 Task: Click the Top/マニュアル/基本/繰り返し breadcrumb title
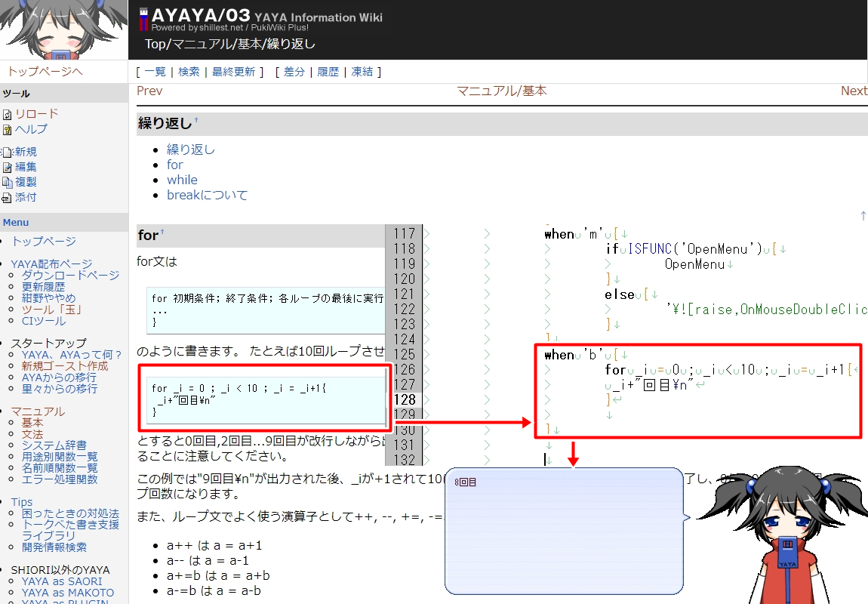229,45
